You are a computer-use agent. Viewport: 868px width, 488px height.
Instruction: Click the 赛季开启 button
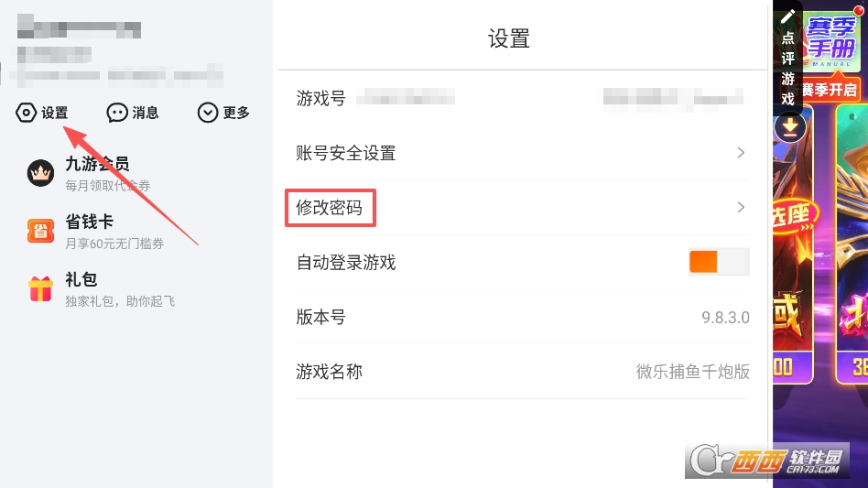(830, 90)
